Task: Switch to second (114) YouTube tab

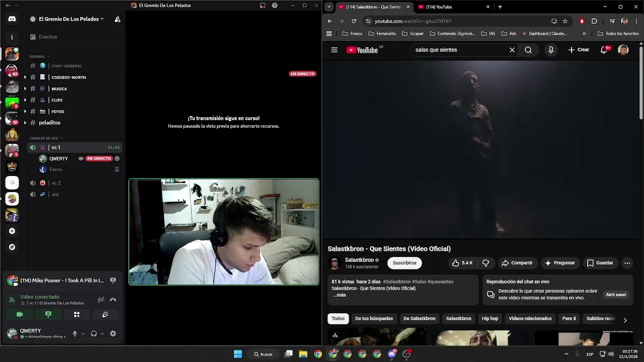Action: (x=453, y=7)
